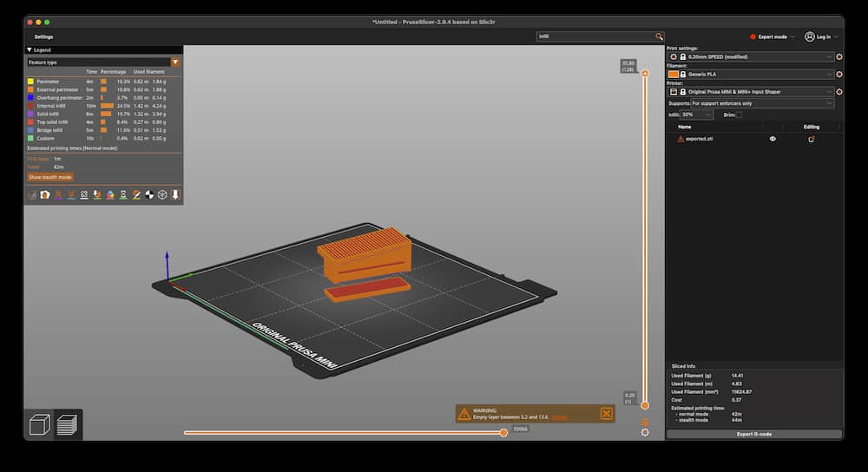Enable the Brim checkbox
This screenshot has height=472, width=868.
pyautogui.click(x=739, y=115)
